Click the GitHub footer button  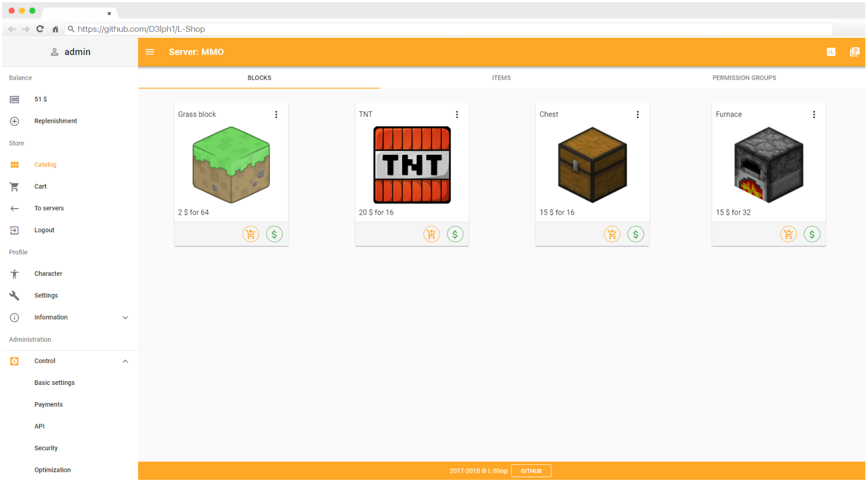click(x=531, y=471)
